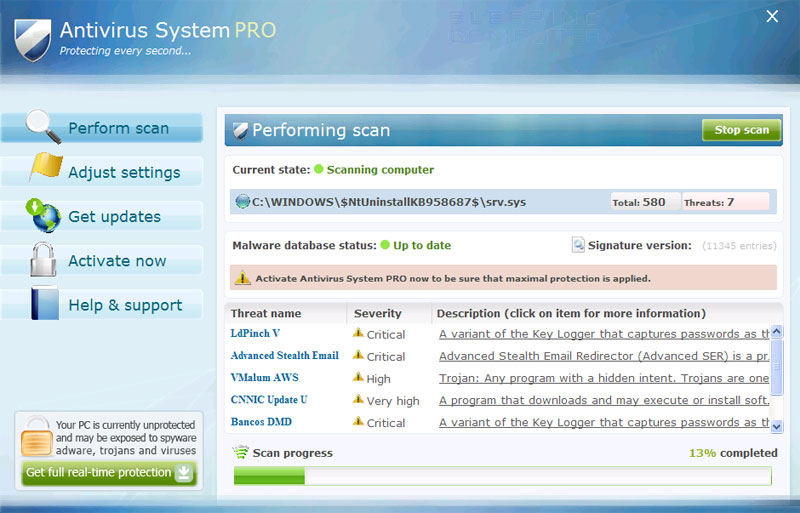
Task: Open Advanced Stealth Email Redirector description link
Action: coord(604,356)
